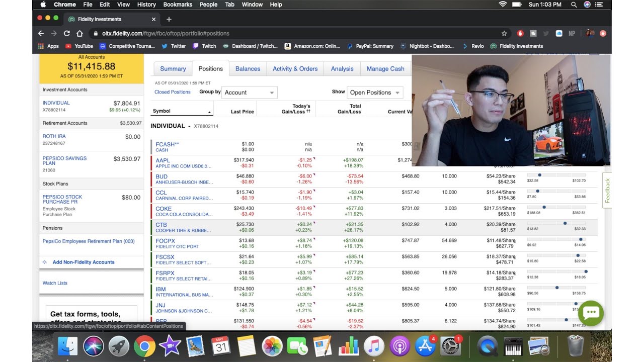Viewport: 644px width, 362px height.
Task: Open the YouTube bookmark
Action: coord(79,46)
